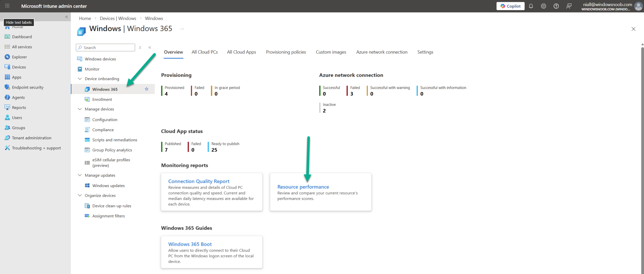Open the account profile avatar
The height and width of the screenshot is (274, 644).
[x=638, y=6]
